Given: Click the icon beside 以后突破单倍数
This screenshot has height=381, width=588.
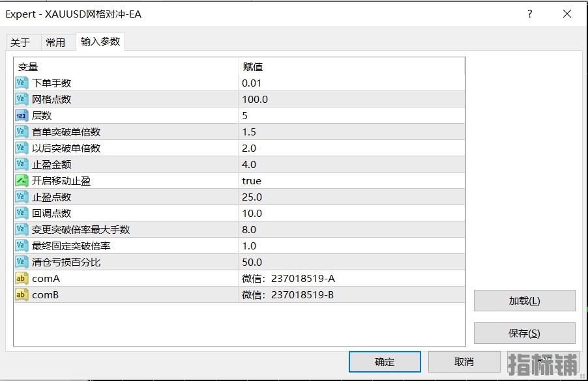Looking at the screenshot, I should 22,148.
